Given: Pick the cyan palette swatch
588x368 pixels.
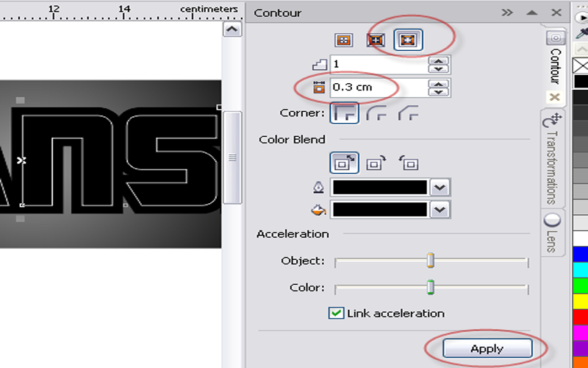Looking at the screenshot, I should 581,269.
